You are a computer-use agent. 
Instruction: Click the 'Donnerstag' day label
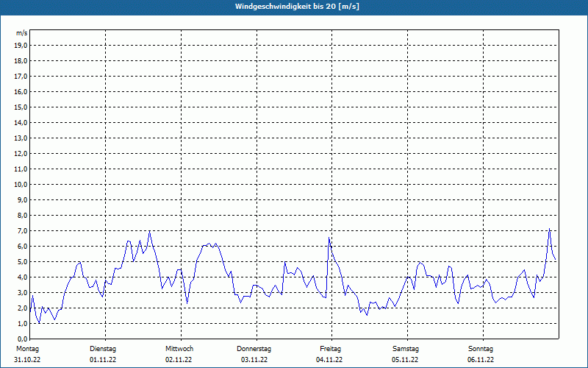point(254,349)
